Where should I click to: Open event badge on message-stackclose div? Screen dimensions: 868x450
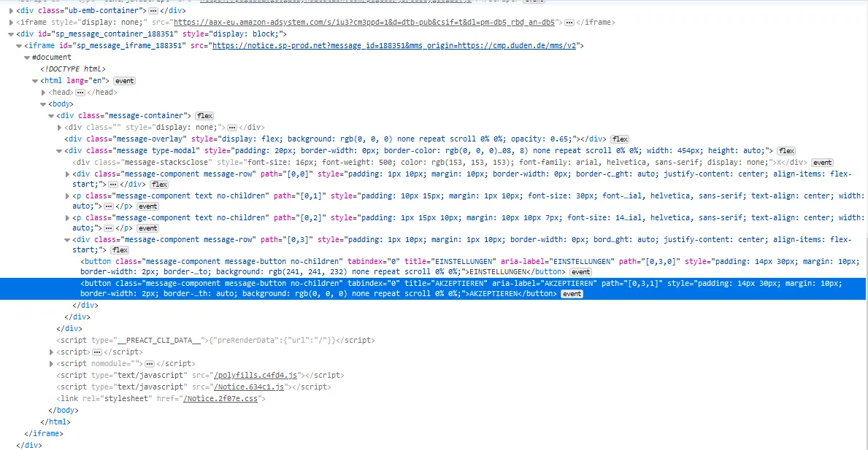coord(822,163)
